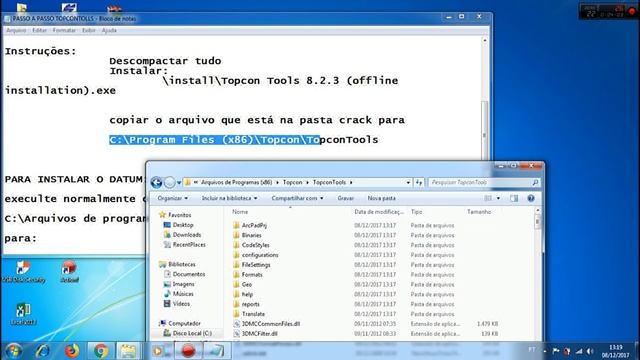The image size is (640, 360).
Task: Select the 3DMCFilter.dll file icon
Action: (236, 333)
